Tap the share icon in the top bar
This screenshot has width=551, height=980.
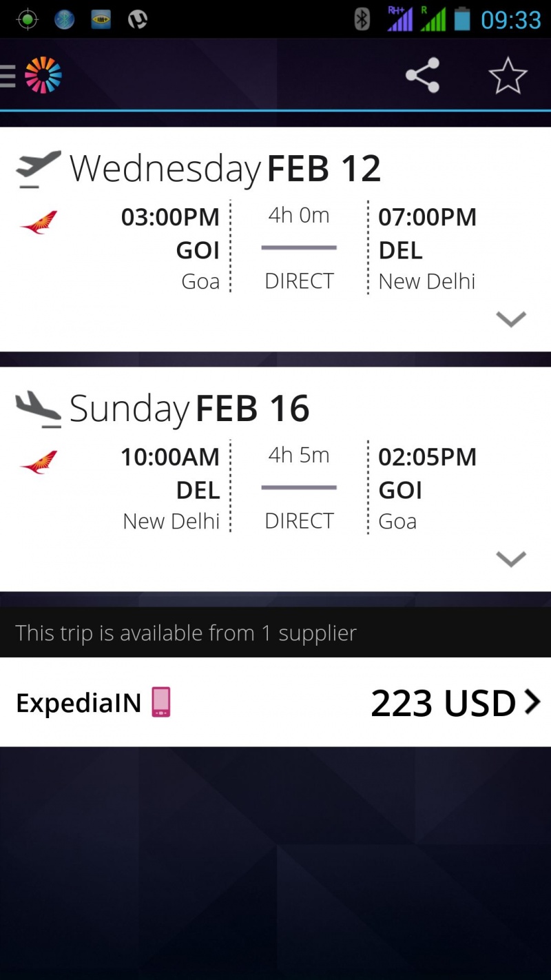coord(422,75)
